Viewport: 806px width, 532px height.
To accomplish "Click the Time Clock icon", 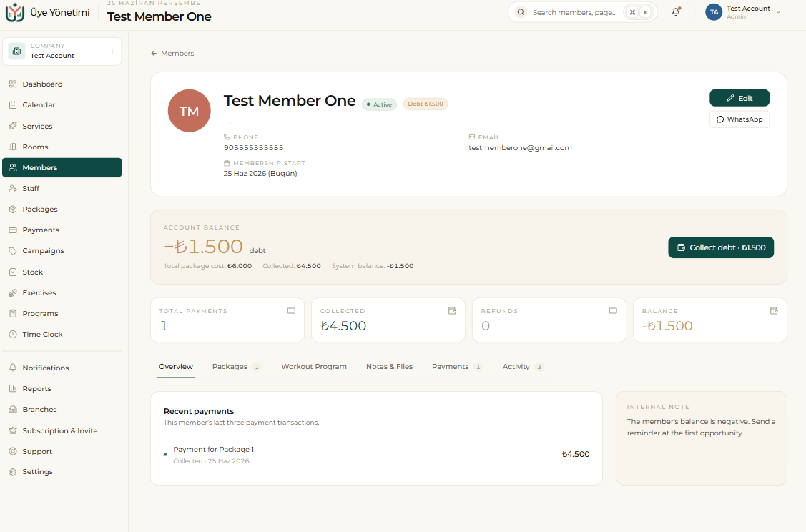I will click(x=13, y=334).
